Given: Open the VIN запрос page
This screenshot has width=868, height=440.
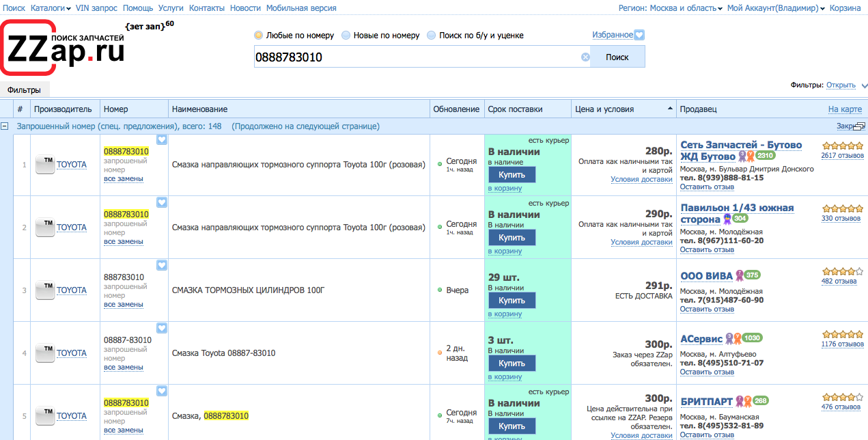Looking at the screenshot, I should (96, 8).
